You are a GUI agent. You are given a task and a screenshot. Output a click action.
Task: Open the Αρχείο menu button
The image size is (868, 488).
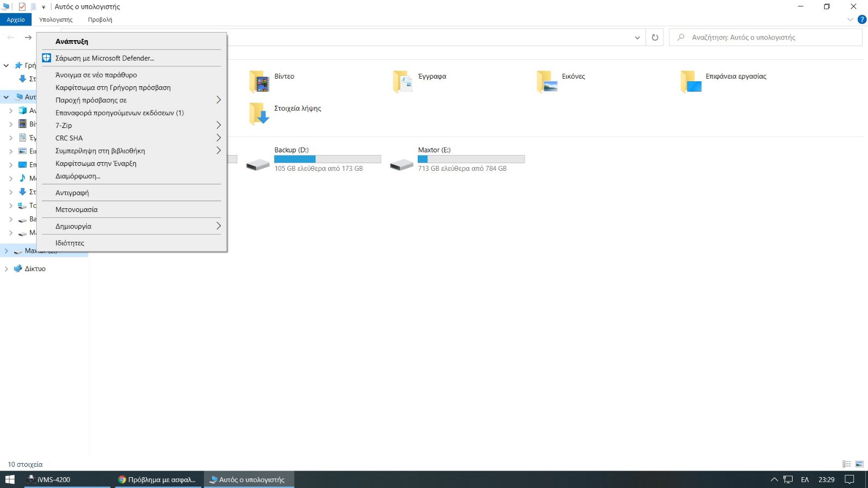coord(16,20)
